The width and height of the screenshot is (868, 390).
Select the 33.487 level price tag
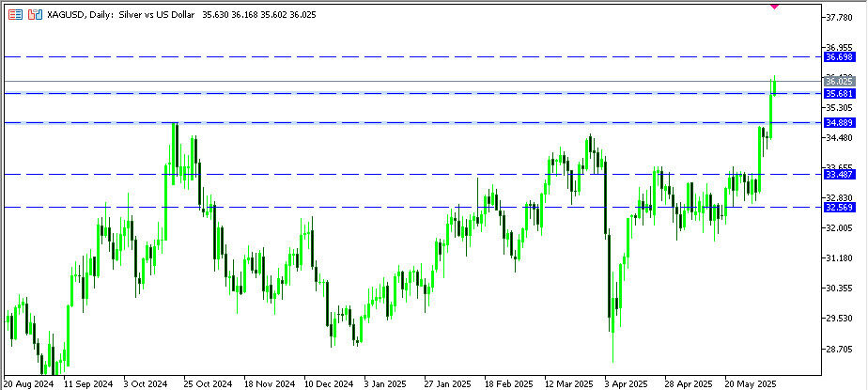(x=838, y=174)
